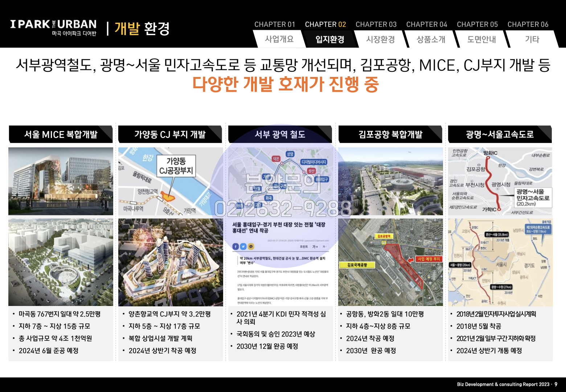566x392 pixels.
Task: Click the CHAPTER 03 label
Action: click(x=376, y=24)
